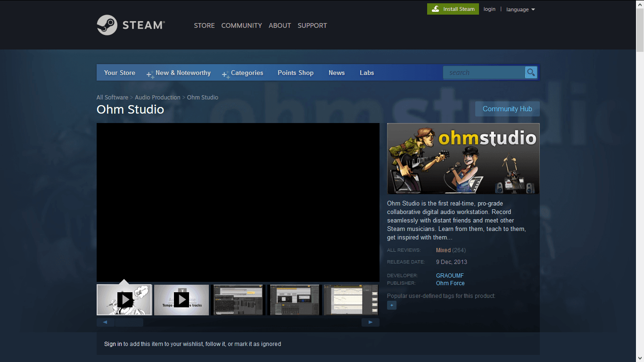The height and width of the screenshot is (362, 644).
Task: Open the SUPPORT page
Action: tap(312, 25)
